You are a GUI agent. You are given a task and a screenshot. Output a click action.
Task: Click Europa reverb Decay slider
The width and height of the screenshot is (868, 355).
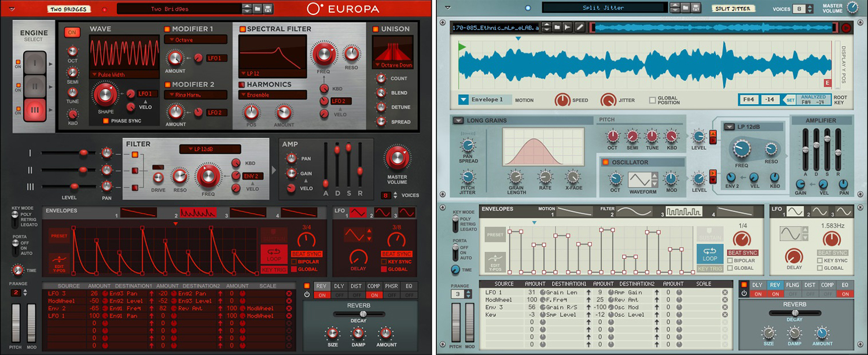(358, 314)
